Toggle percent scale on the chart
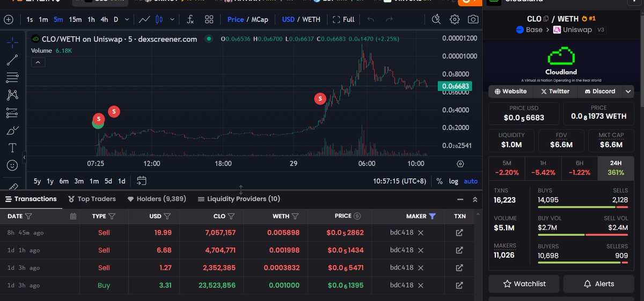The width and height of the screenshot is (644, 301). tap(440, 181)
